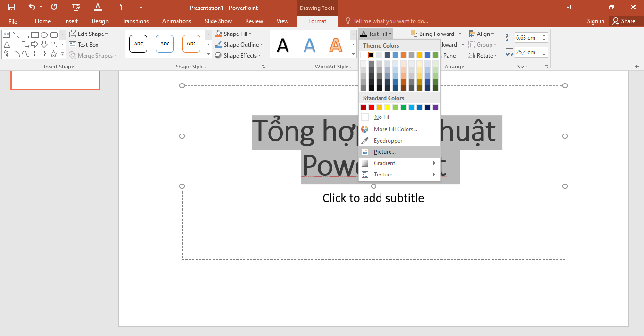Expand the shapes gallery More arrow

[63, 54]
